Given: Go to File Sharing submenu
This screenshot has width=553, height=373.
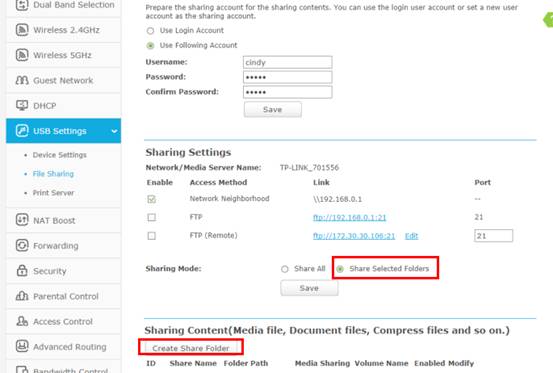Looking at the screenshot, I should (53, 174).
